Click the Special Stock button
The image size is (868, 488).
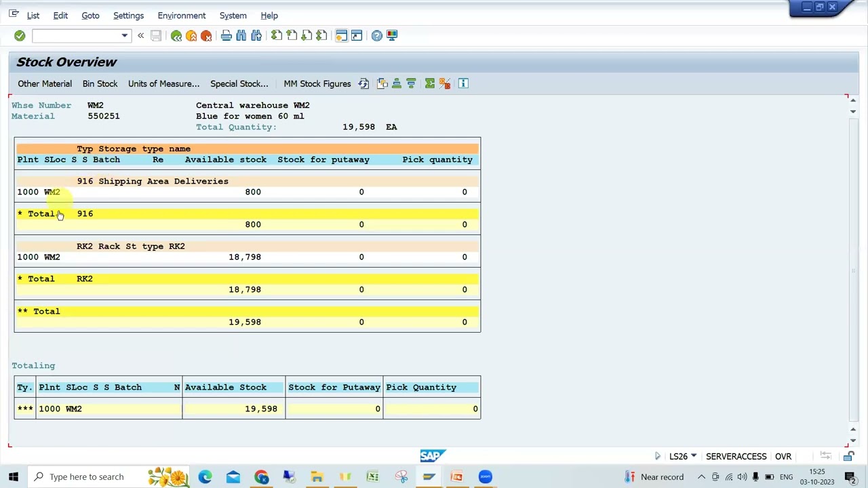click(239, 83)
